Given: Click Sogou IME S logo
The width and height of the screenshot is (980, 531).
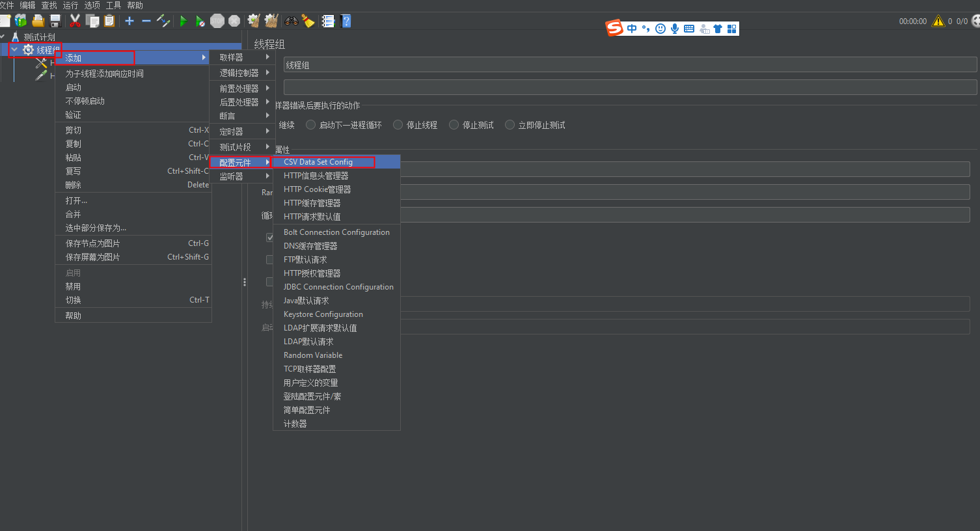Looking at the screenshot, I should tap(614, 28).
